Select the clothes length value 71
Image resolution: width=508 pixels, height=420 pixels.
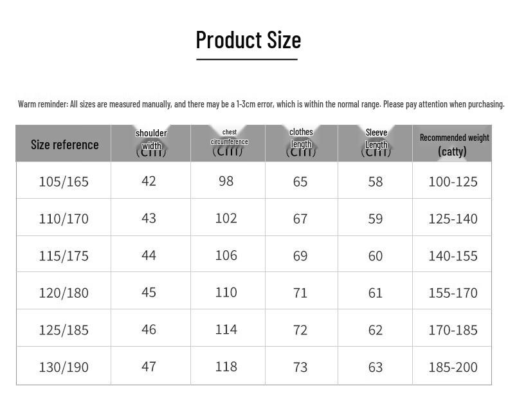[300, 293]
